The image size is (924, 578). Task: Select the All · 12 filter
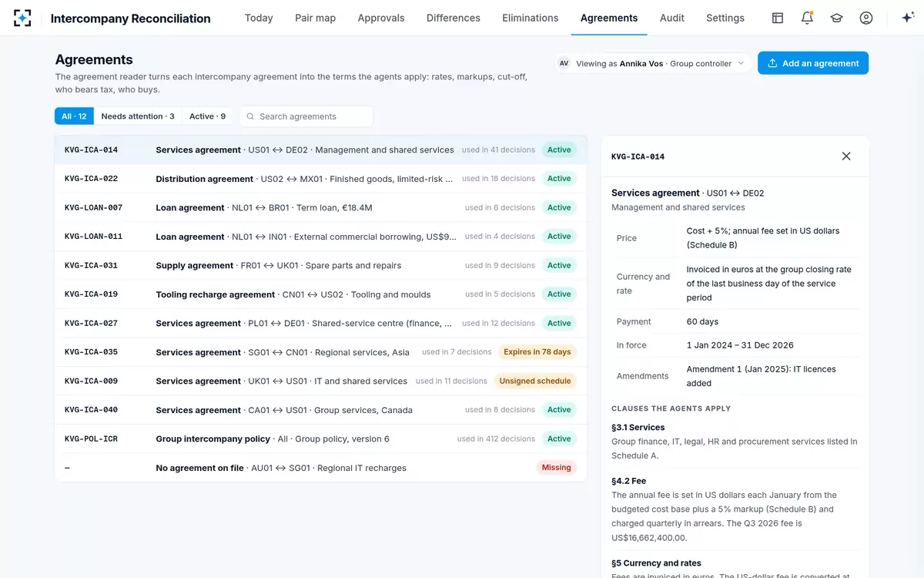(x=74, y=116)
